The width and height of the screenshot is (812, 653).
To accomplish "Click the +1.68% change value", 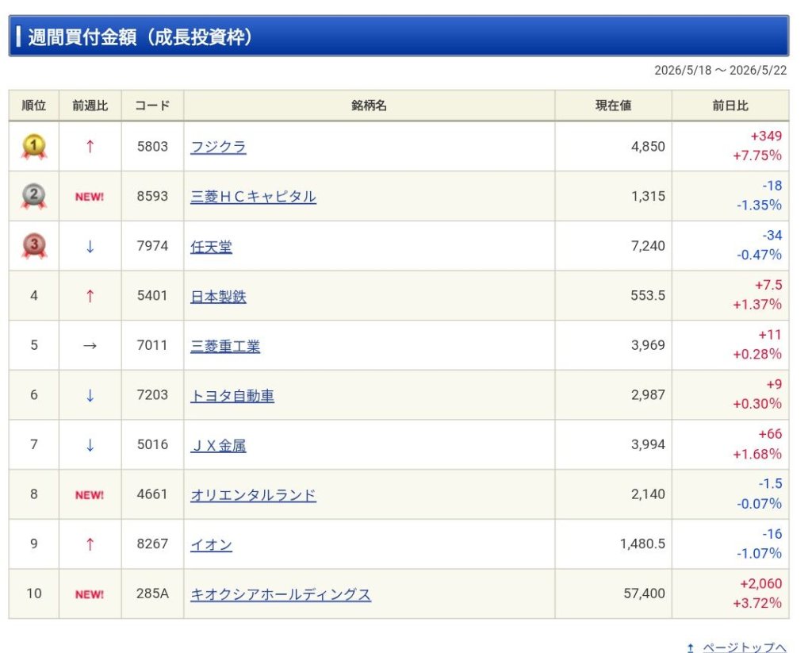I will click(757, 455).
